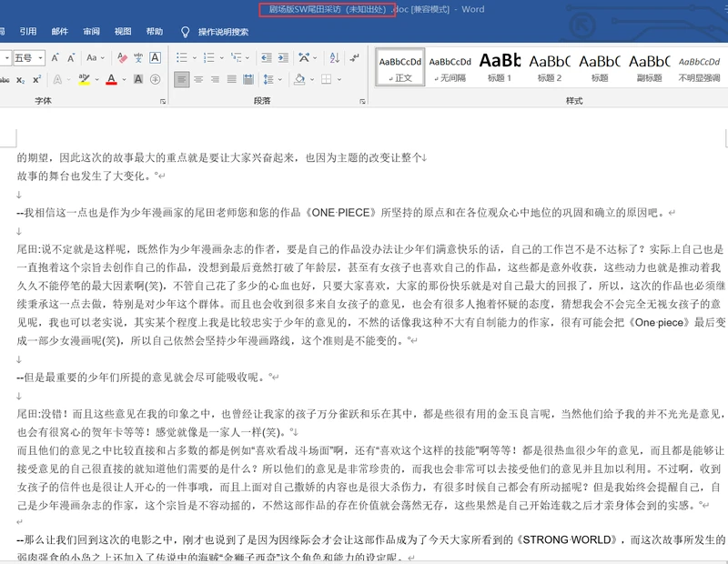
Task: Apply multilevel list formatting
Action: tap(237, 57)
